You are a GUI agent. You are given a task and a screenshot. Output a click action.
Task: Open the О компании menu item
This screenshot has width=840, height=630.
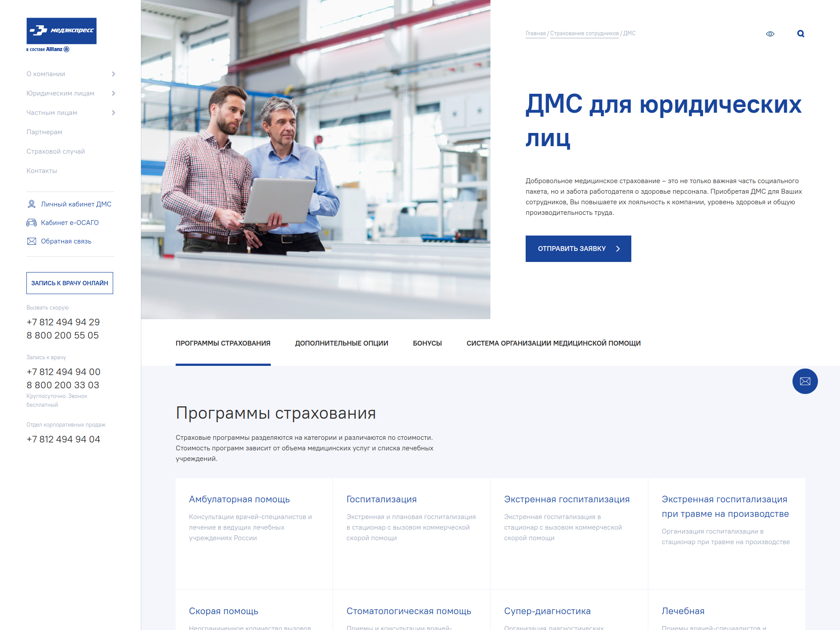click(x=46, y=74)
